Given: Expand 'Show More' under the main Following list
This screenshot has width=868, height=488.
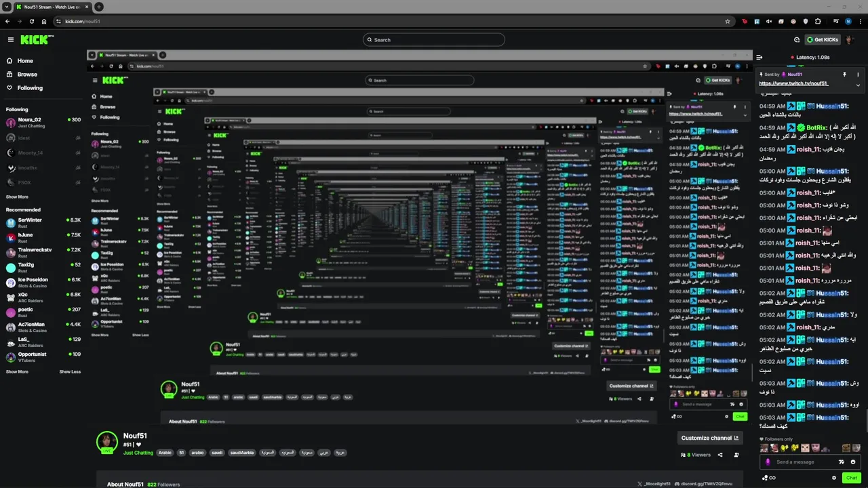Looking at the screenshot, I should point(17,197).
